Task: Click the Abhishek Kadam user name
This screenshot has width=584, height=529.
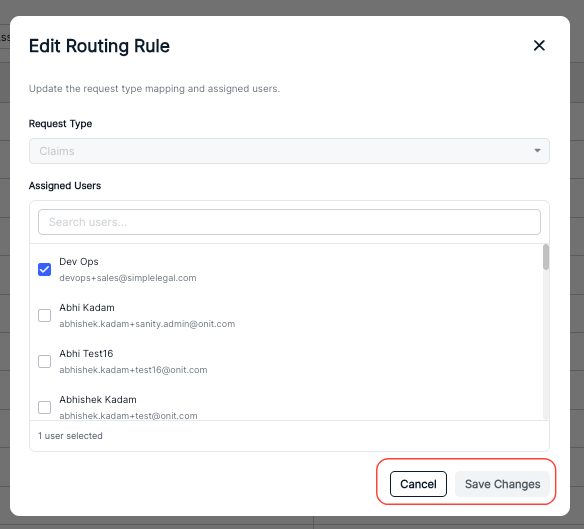Action: pos(98,399)
